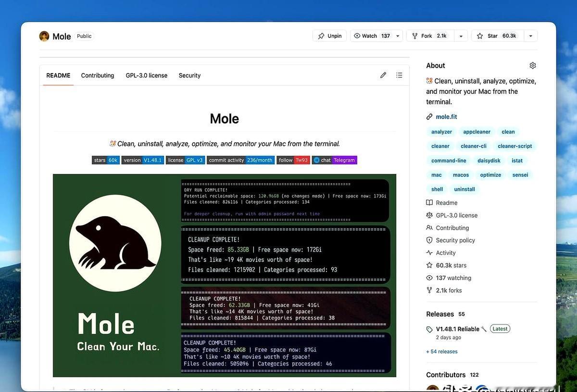The height and width of the screenshot is (392, 577).
Task: Open the commit activity 236/month badge
Action: pyautogui.click(x=241, y=160)
